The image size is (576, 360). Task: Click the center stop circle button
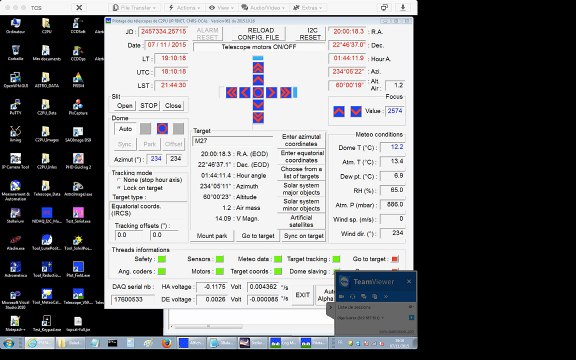tap(258, 93)
